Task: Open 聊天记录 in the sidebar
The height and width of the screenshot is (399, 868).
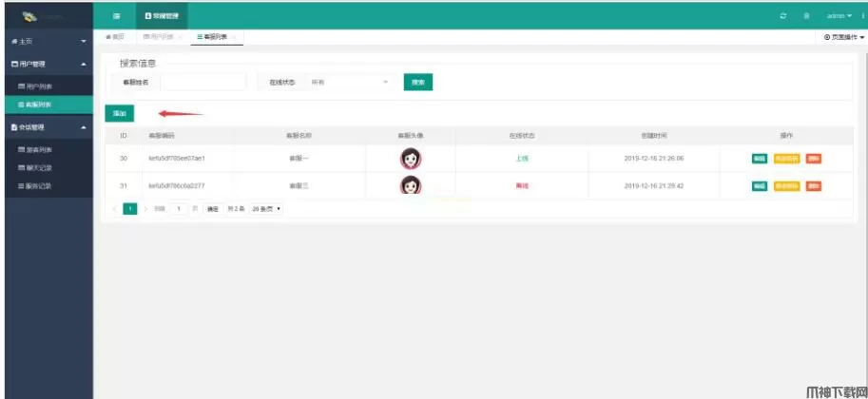Action: [x=48, y=168]
